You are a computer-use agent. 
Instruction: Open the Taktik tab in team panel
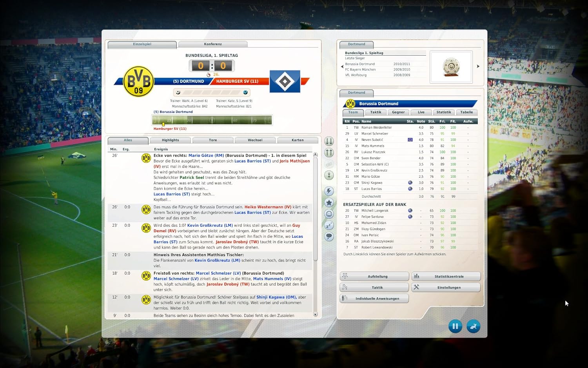pyautogui.click(x=376, y=112)
